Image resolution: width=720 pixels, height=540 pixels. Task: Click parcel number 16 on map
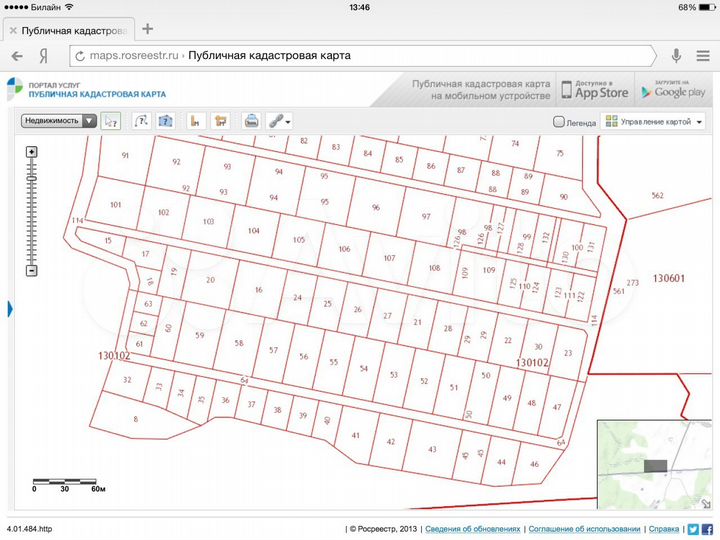(x=259, y=290)
